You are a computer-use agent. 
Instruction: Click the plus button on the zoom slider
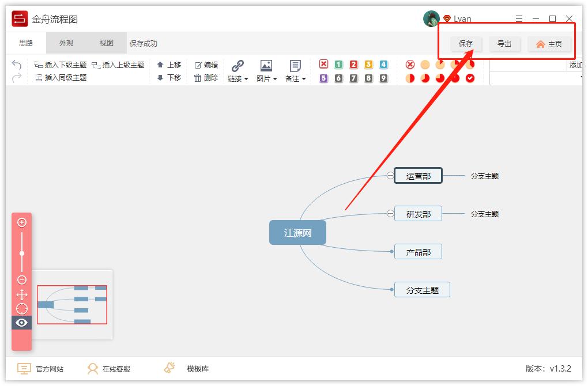click(21, 222)
